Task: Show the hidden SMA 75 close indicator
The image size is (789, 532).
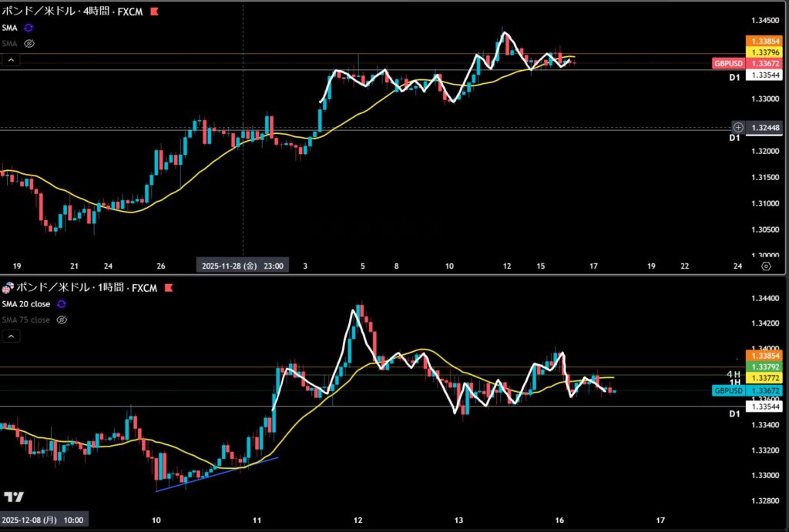Action: click(62, 320)
